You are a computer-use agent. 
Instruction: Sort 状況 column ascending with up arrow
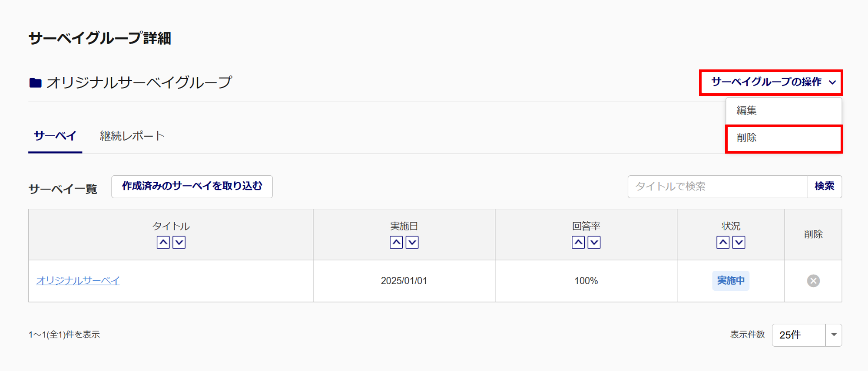pos(723,242)
